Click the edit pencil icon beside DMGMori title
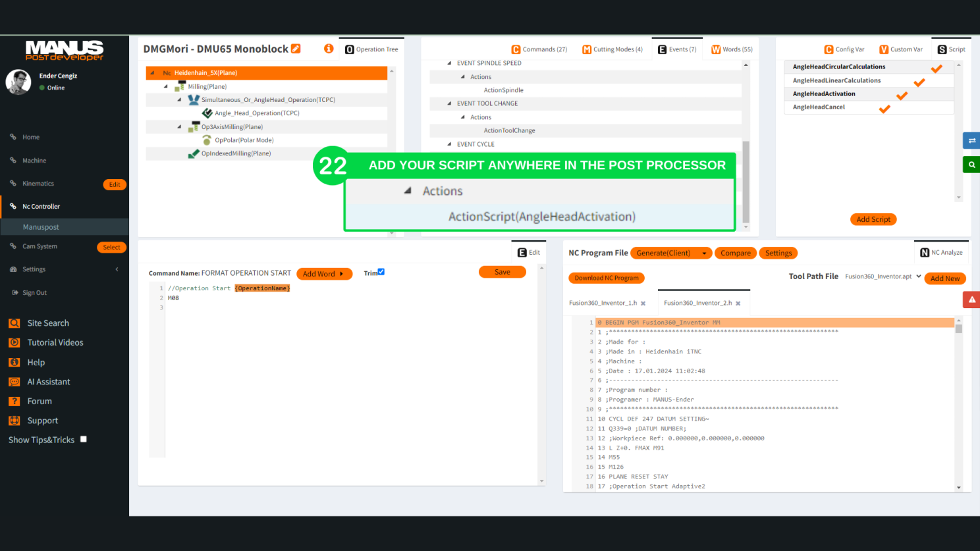 pos(296,49)
